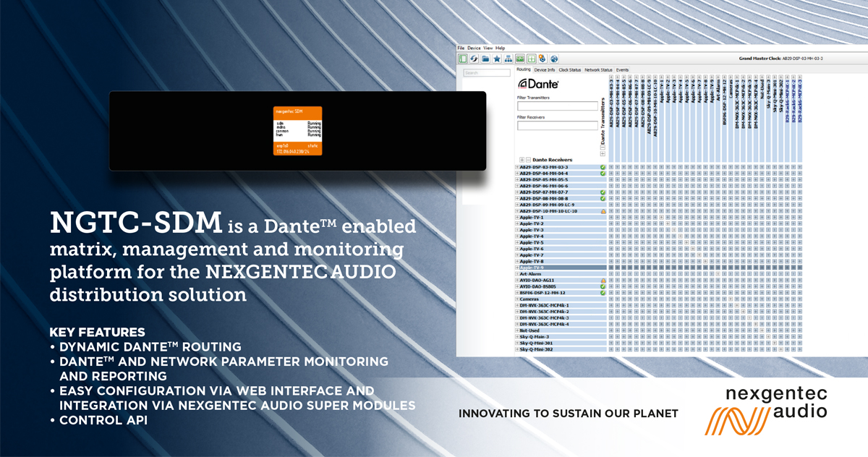Screen dimensions: 868x457
Task: Switch to the Device Info tab
Action: (545, 70)
